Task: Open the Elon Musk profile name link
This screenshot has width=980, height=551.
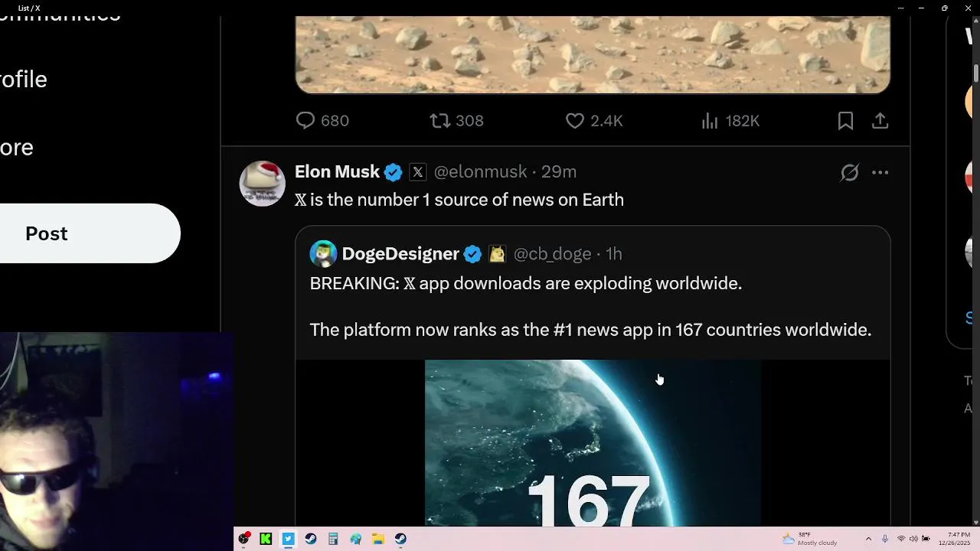Action: click(x=337, y=172)
